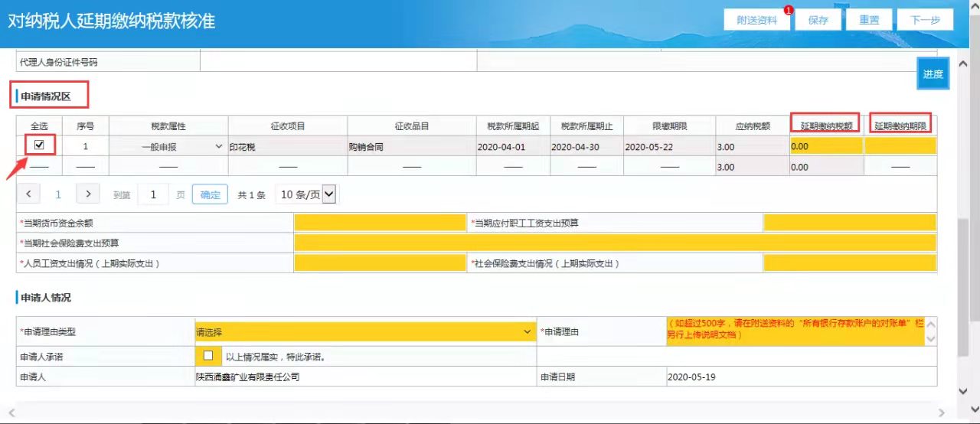Screen dimensions: 980x424
Task: Click the 保存 button
Action: pos(818,20)
